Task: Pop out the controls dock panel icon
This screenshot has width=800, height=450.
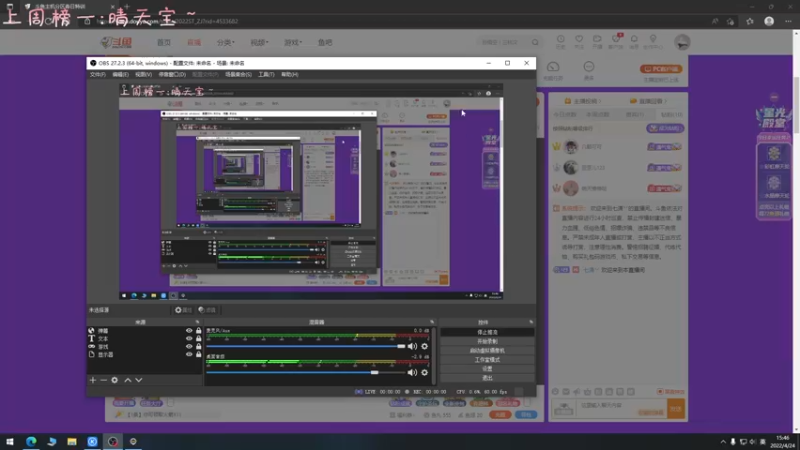Action: pyautogui.click(x=531, y=322)
